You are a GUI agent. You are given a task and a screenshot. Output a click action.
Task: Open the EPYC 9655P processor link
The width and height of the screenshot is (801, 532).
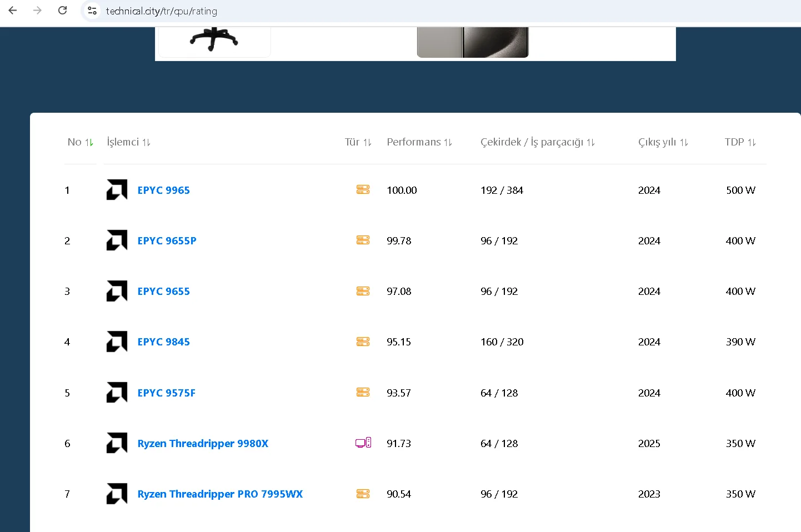[167, 241]
